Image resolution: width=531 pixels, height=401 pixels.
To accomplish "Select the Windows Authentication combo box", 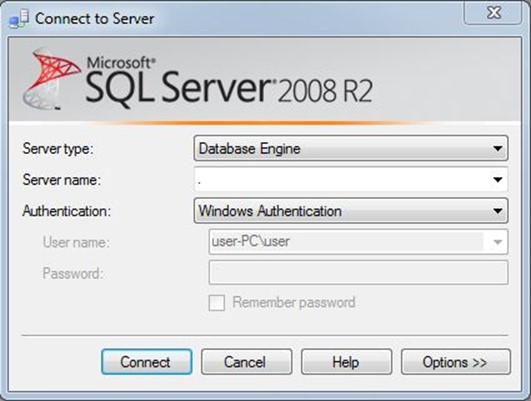I will 351,211.
